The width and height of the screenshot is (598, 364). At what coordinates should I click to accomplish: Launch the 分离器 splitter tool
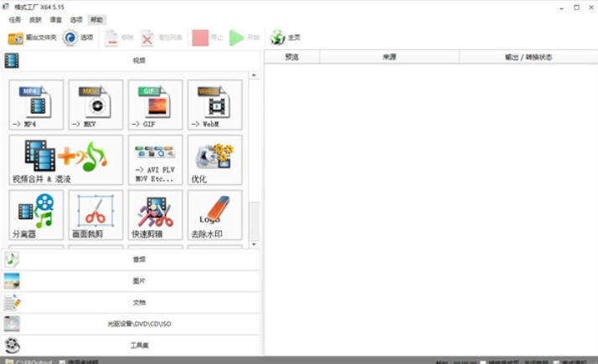click(x=36, y=215)
